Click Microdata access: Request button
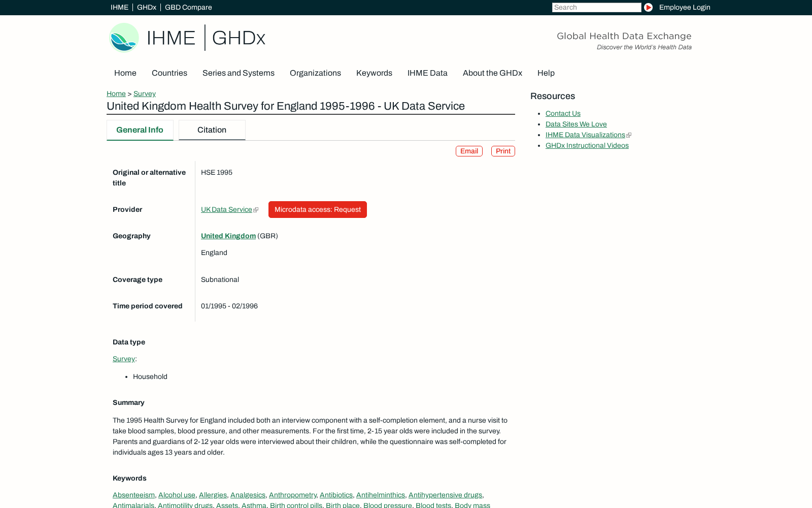This screenshot has height=508, width=812. click(318, 209)
